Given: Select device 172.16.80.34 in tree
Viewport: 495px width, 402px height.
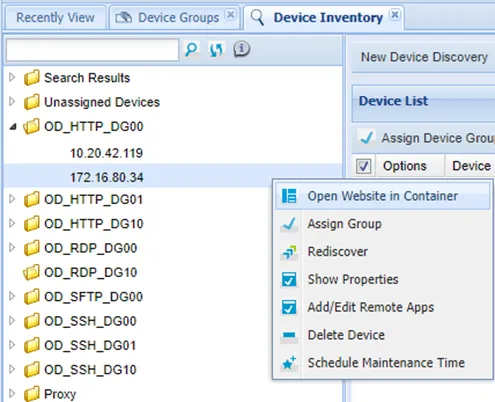Looking at the screenshot, I should click(x=107, y=177).
